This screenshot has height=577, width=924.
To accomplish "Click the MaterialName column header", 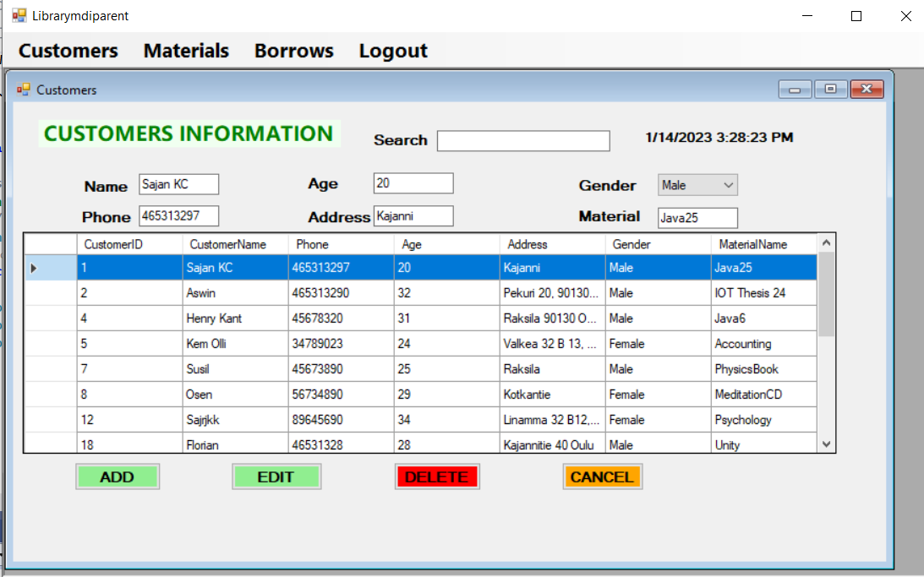I will point(763,244).
